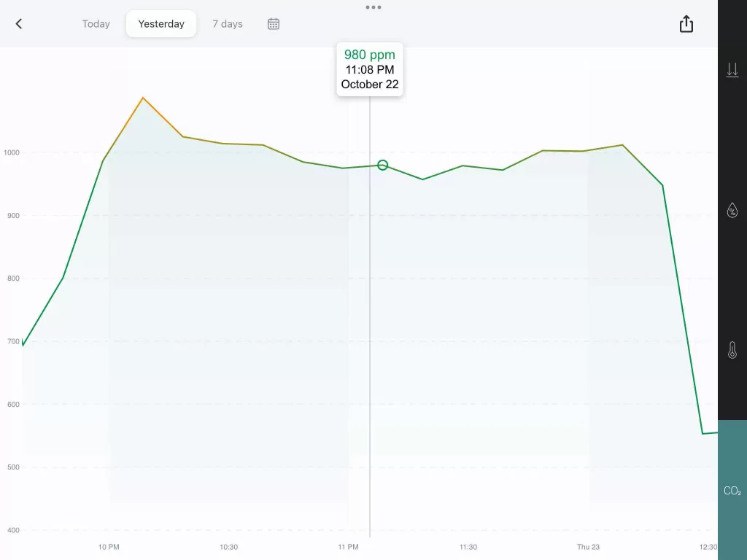Select the Yesterday tab
This screenshot has width=747, height=560.
coord(161,24)
